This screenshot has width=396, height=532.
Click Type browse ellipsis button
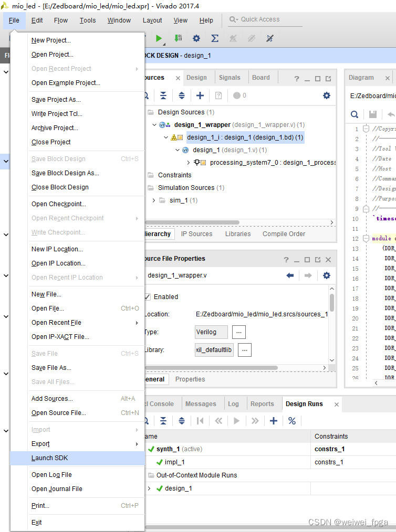pyautogui.click(x=239, y=332)
